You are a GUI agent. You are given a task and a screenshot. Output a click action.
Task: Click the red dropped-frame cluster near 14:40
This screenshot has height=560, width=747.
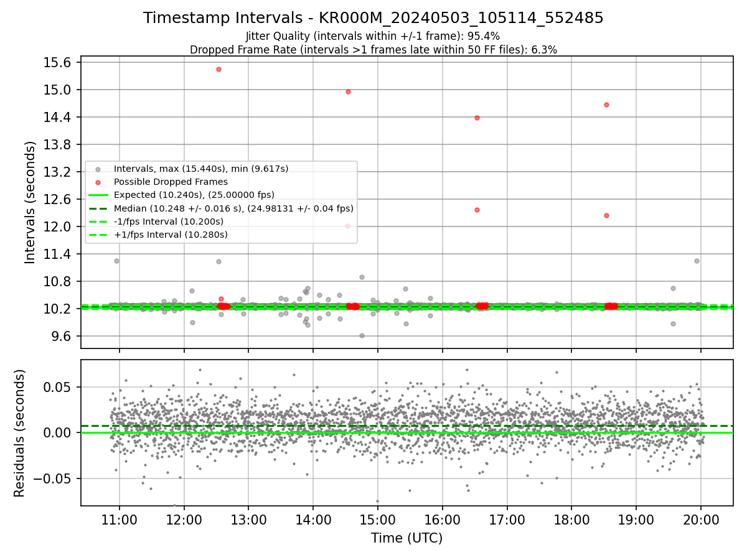click(352, 306)
